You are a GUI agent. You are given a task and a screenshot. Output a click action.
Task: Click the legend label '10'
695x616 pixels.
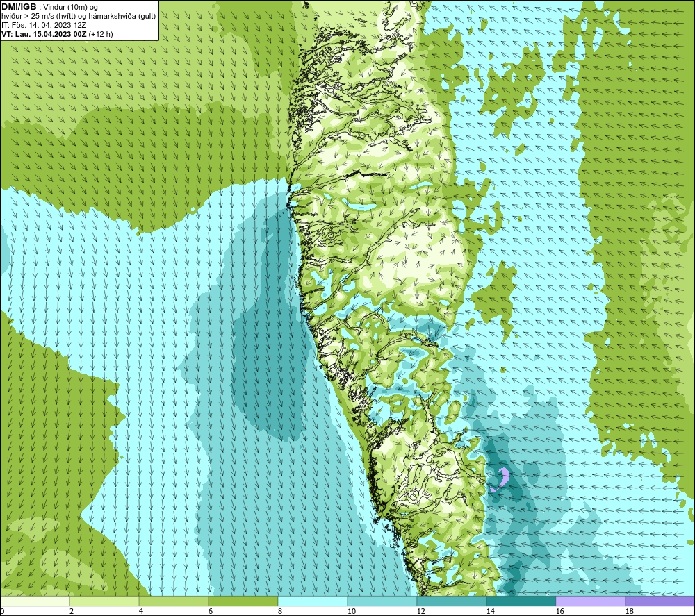pyautogui.click(x=351, y=612)
